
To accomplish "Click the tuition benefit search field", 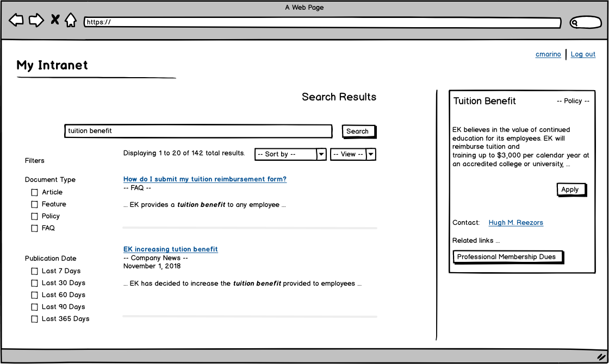I will (198, 131).
